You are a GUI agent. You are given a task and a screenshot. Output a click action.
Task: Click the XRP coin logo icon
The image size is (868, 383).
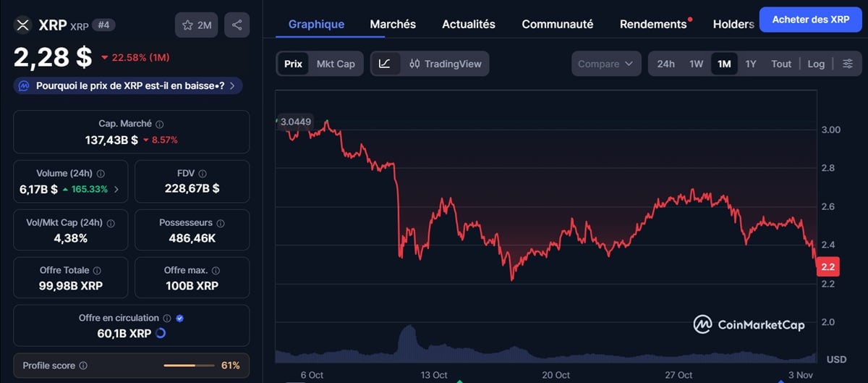pos(24,25)
